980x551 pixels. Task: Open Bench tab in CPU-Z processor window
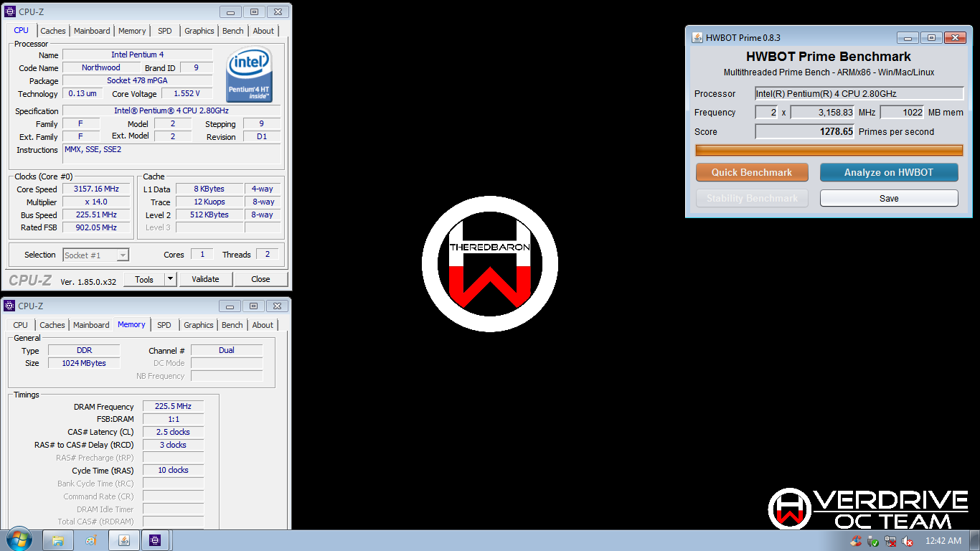click(233, 31)
